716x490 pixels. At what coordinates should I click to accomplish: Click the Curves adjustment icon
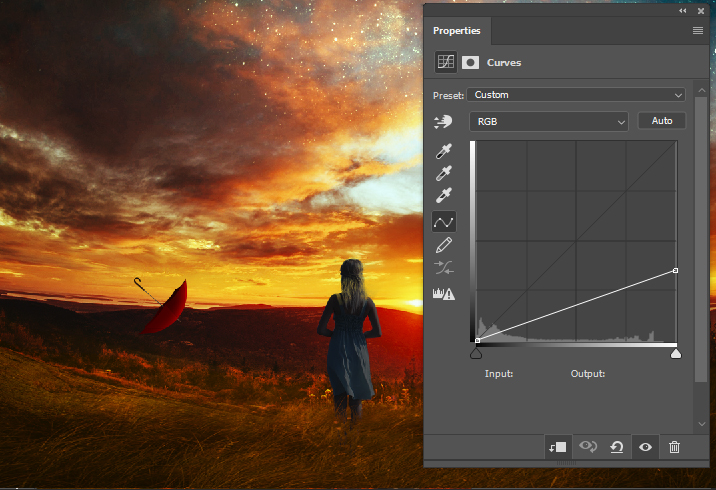[x=446, y=62]
